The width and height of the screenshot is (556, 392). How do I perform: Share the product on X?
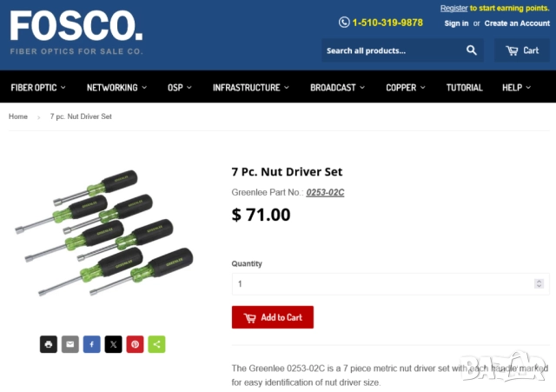point(114,343)
